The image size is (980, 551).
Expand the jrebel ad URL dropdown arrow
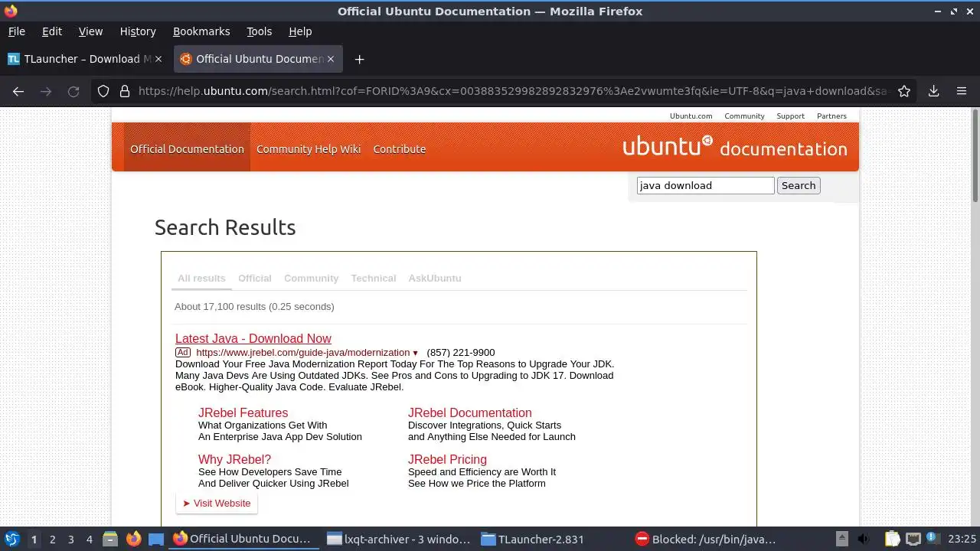tap(416, 353)
